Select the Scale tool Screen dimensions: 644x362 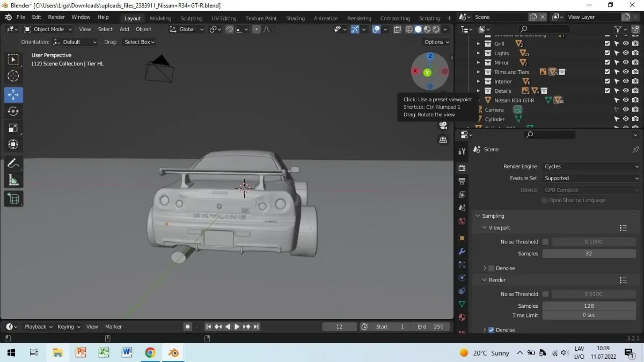coord(13,128)
